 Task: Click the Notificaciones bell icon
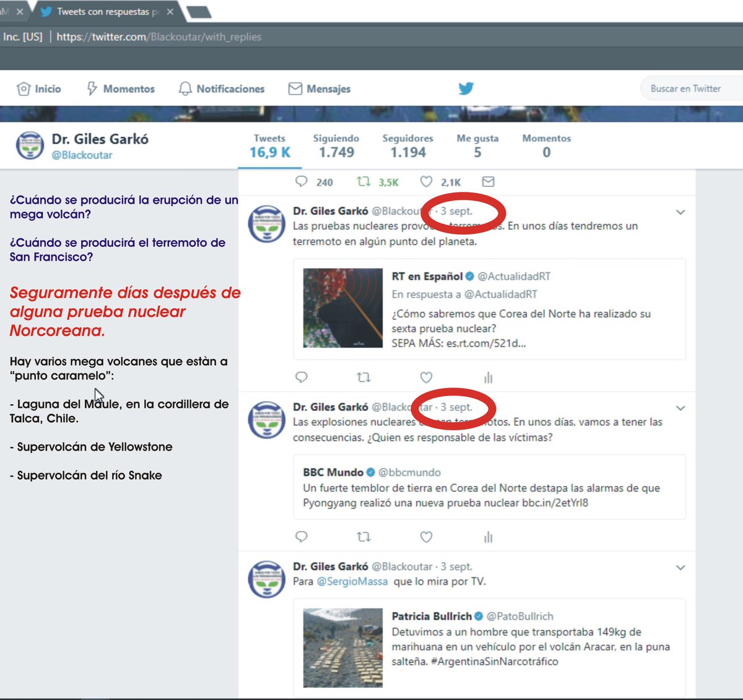185,89
